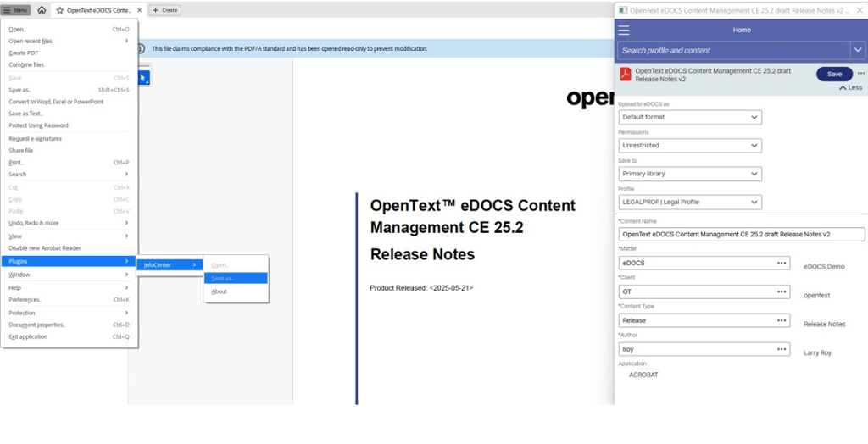This screenshot has width=868, height=444.
Task: Click the Matter field containing eDOCS
Action: coord(704,263)
